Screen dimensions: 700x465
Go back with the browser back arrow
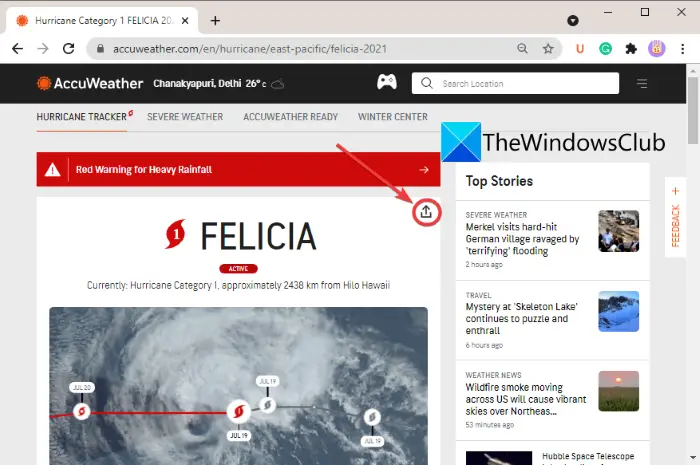pyautogui.click(x=17, y=48)
